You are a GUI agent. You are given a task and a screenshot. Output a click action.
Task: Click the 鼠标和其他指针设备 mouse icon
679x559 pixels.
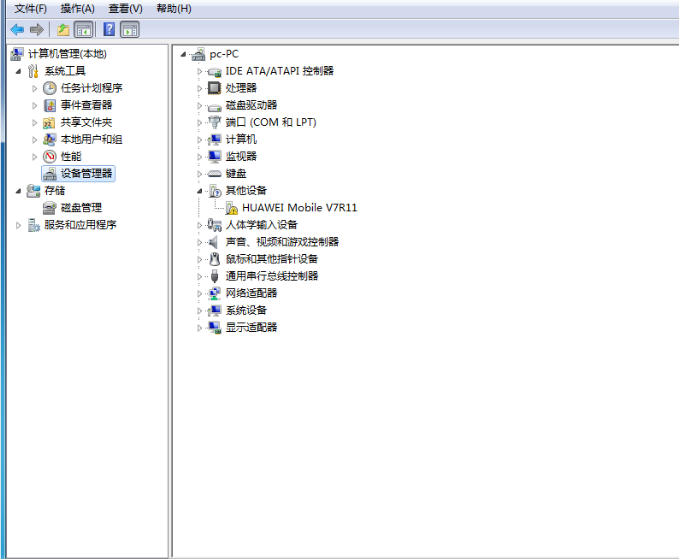(x=214, y=259)
